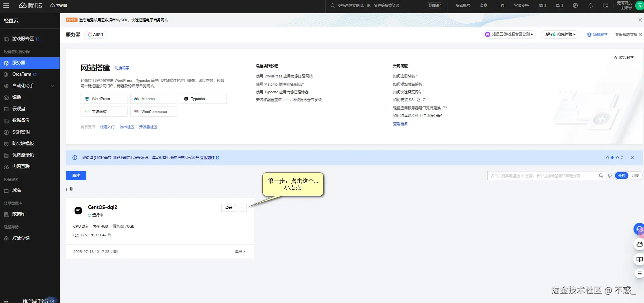
Task: Collapse the tutorial with 收起教学
Action: [624, 58]
